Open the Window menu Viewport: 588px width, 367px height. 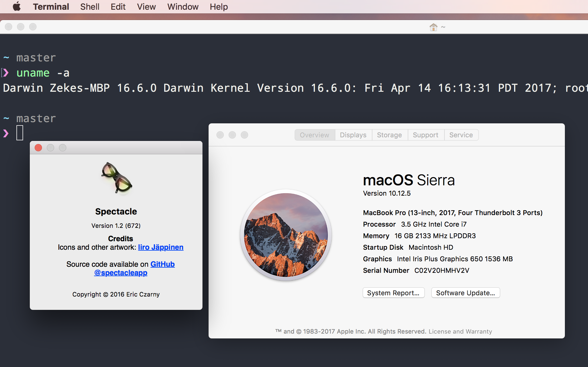(x=183, y=7)
